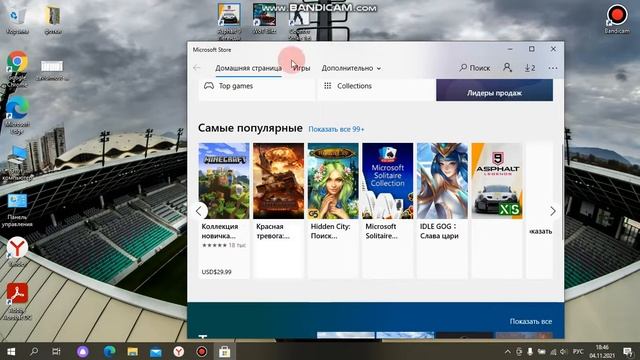The image size is (640, 360).
Task: Open the user account profile icon
Action: click(x=507, y=68)
